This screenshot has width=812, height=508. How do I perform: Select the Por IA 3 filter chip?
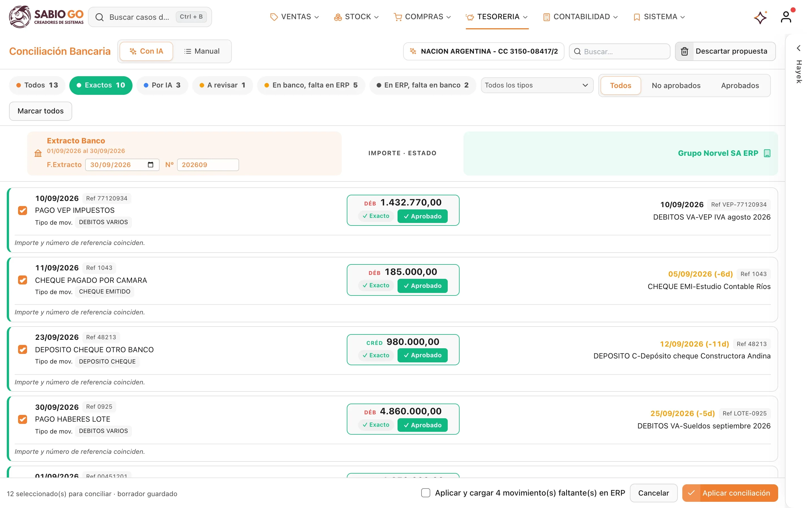(x=162, y=85)
